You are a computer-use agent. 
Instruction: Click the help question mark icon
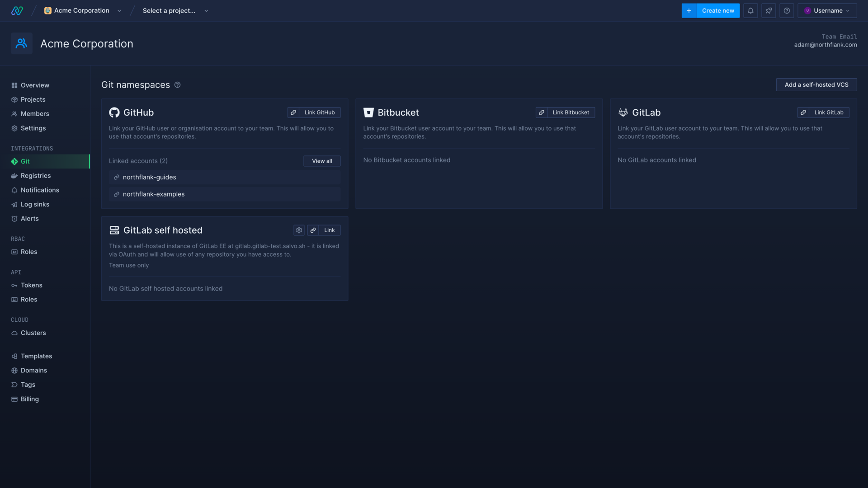click(x=787, y=11)
